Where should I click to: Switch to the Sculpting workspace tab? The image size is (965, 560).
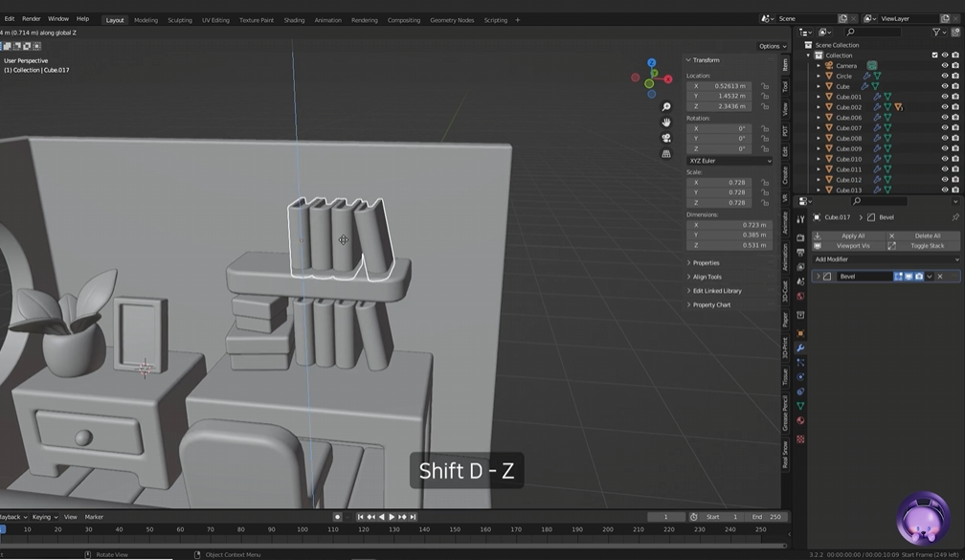click(x=180, y=20)
